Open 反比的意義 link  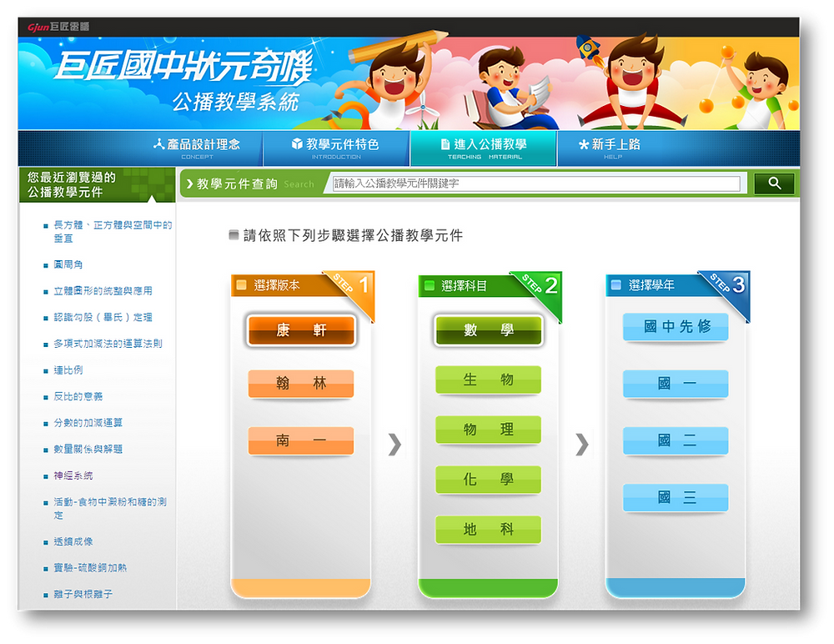(78, 396)
